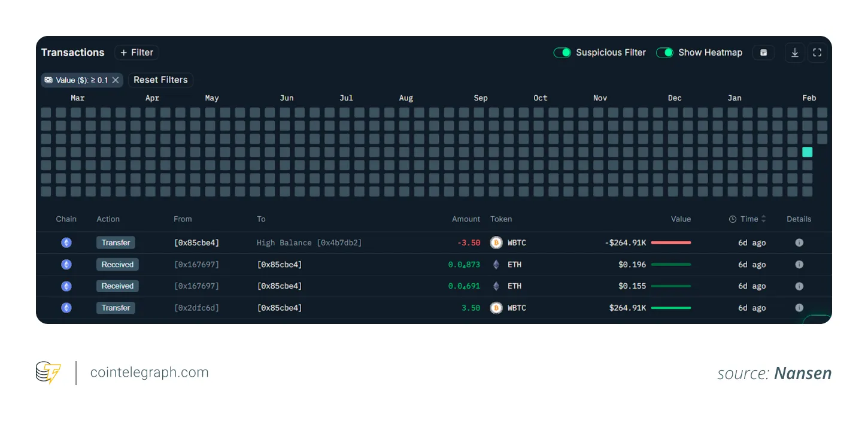Open the calendar date picker icon
Image resolution: width=868 pixels, height=421 pixels.
[x=763, y=53]
